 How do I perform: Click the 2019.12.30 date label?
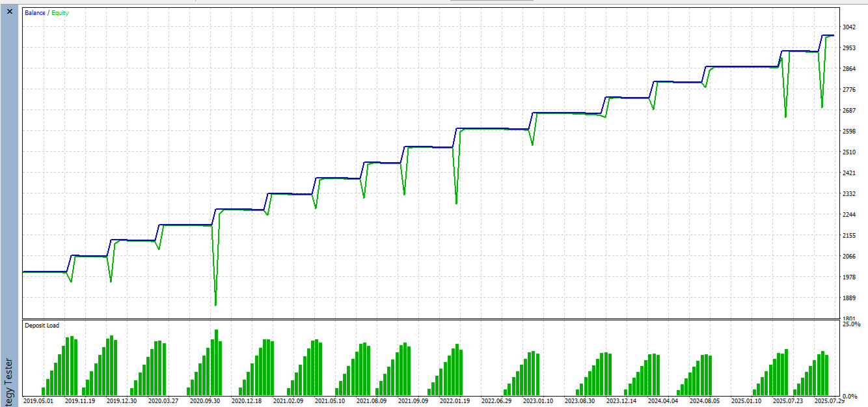pos(122,401)
